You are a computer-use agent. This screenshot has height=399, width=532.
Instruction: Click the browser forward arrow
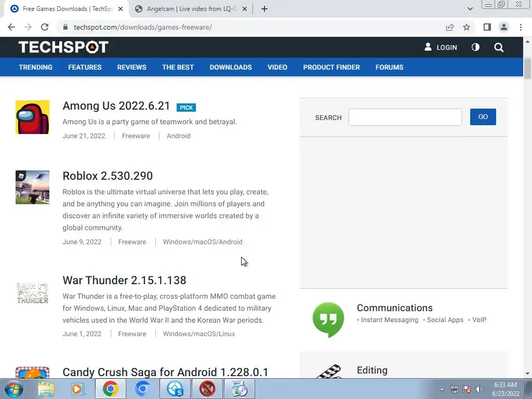point(28,27)
